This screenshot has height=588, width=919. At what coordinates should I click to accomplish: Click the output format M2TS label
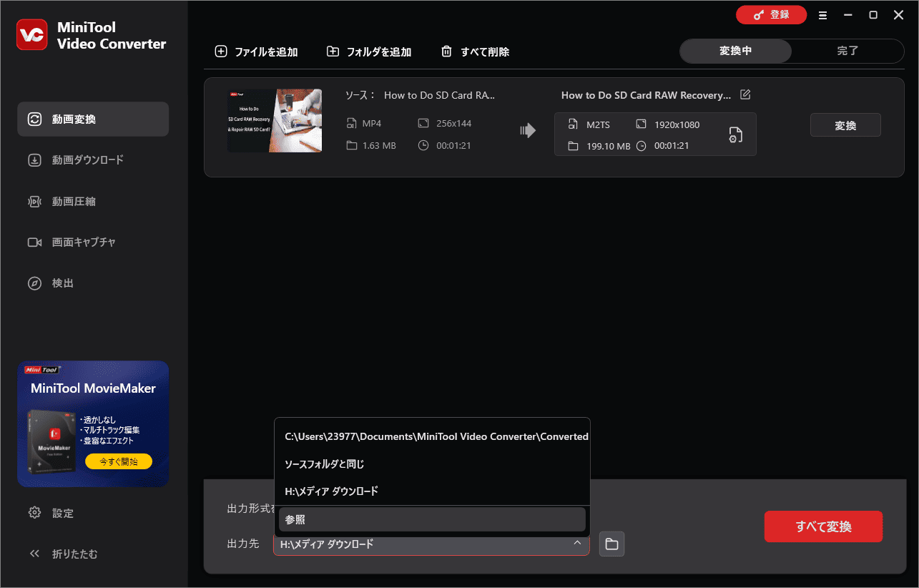pos(598,124)
